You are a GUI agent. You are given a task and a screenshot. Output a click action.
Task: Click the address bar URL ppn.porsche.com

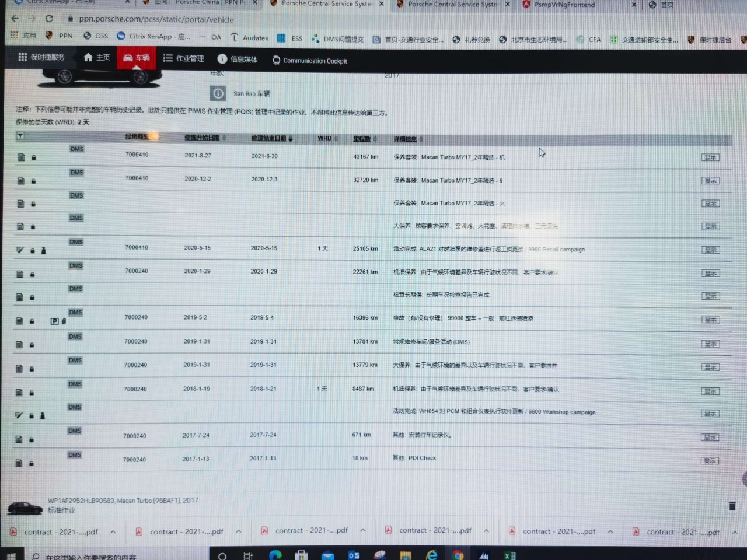click(x=156, y=19)
